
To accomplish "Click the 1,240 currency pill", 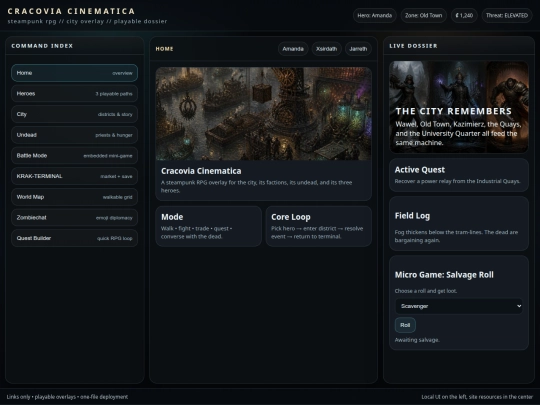I will click(x=464, y=15).
